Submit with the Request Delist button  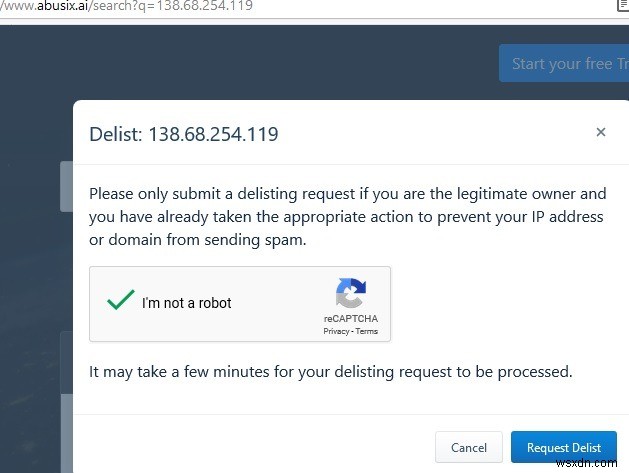(563, 448)
